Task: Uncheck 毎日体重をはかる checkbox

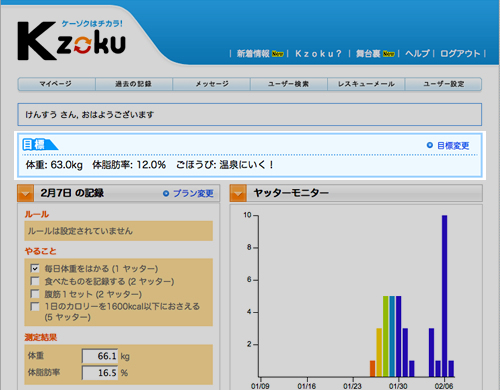Action: tap(35, 268)
